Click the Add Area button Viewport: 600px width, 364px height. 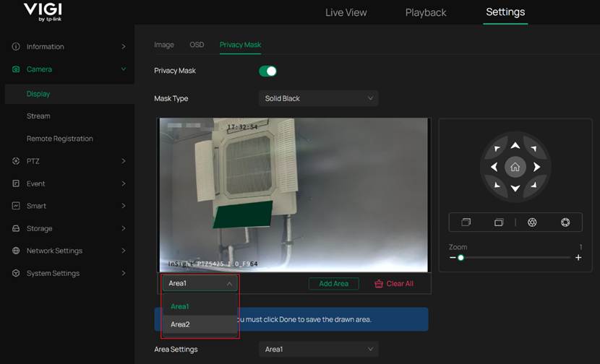point(334,284)
